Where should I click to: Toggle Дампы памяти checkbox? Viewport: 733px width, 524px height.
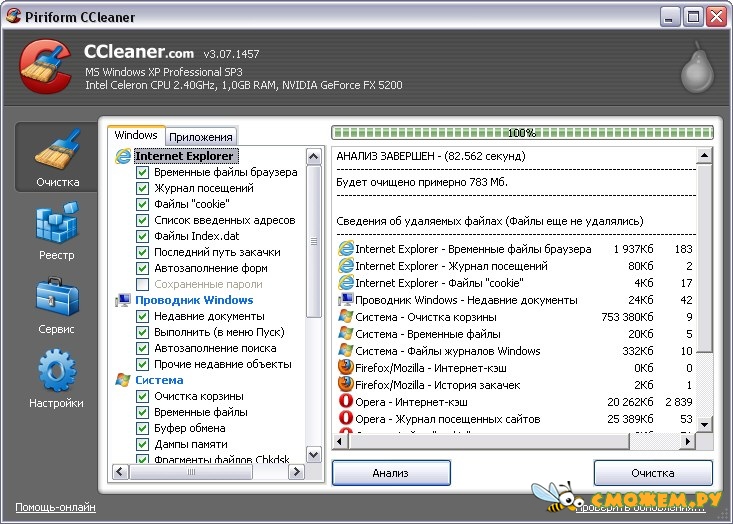(x=143, y=444)
